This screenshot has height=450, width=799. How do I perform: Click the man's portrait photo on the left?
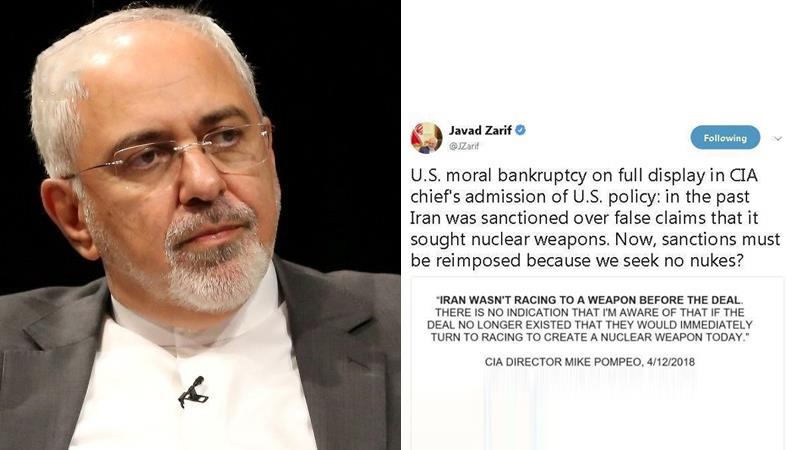200,225
